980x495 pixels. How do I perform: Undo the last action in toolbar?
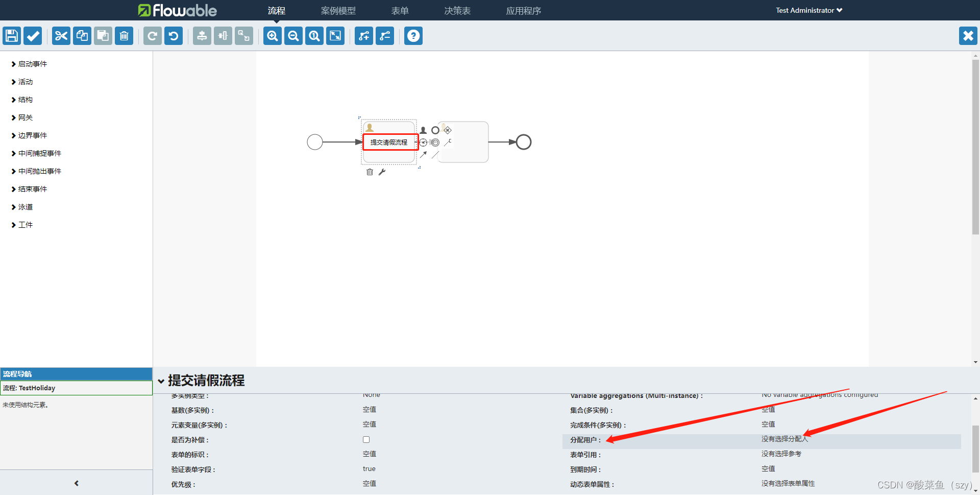coord(174,36)
